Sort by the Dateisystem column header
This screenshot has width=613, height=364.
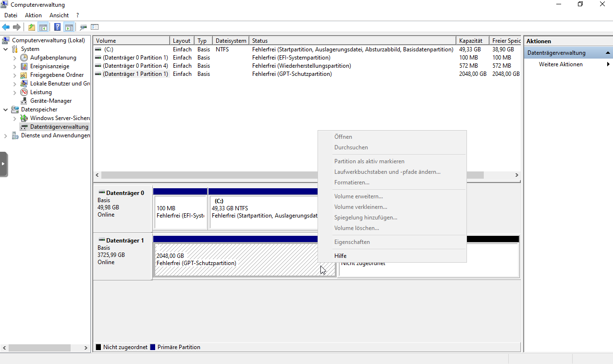tap(231, 41)
